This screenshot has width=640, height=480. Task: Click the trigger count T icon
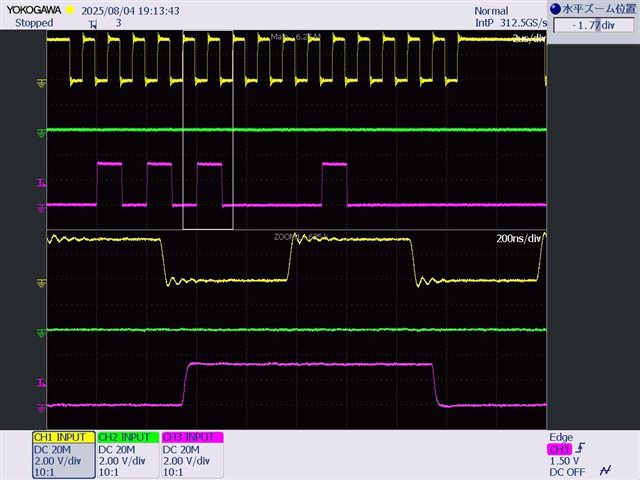coord(93,25)
